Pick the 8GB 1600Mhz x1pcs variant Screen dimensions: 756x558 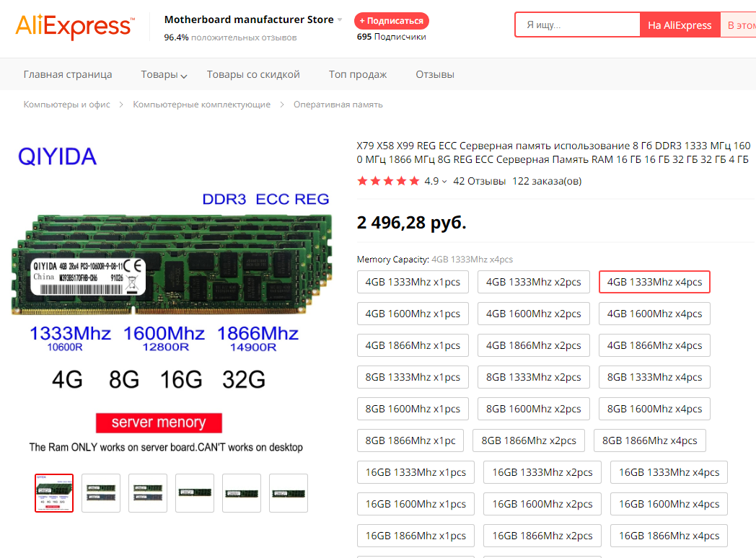(413, 409)
